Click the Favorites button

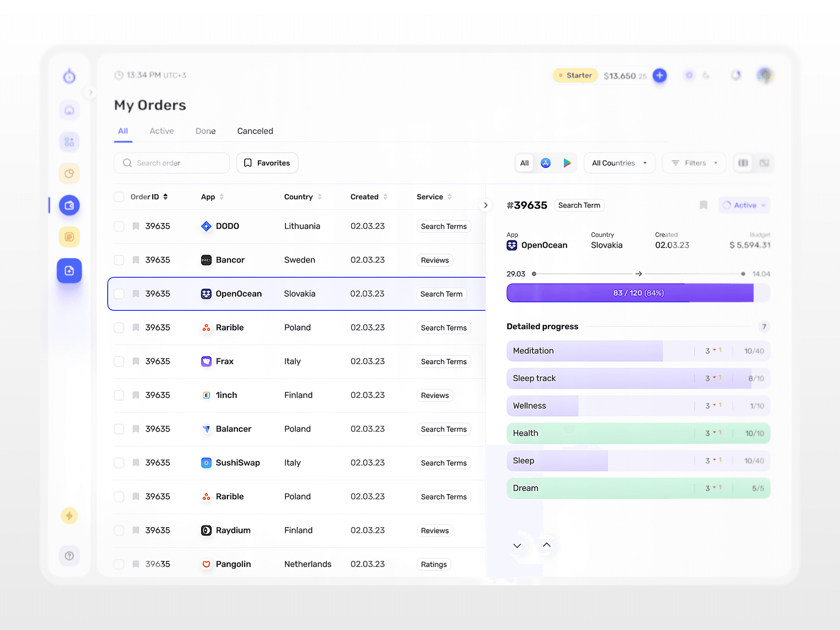click(x=267, y=163)
